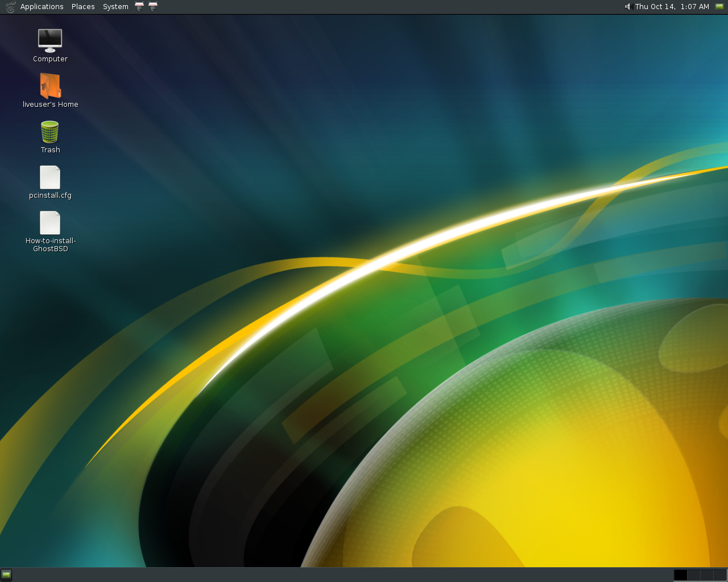Open the Places menu
The image size is (728, 582).
tap(83, 6)
